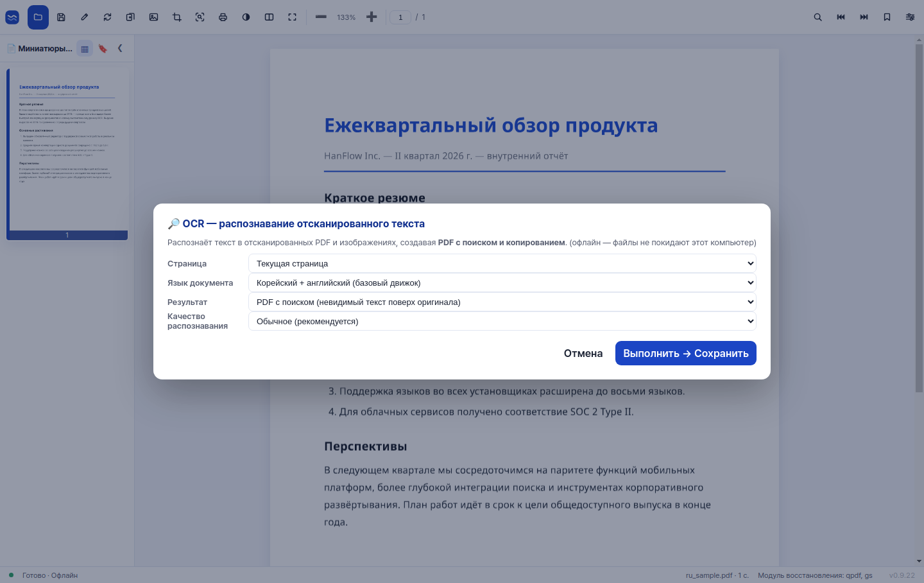This screenshot has width=924, height=583.
Task: Click the Миниатюры panel title
Action: 45,49
